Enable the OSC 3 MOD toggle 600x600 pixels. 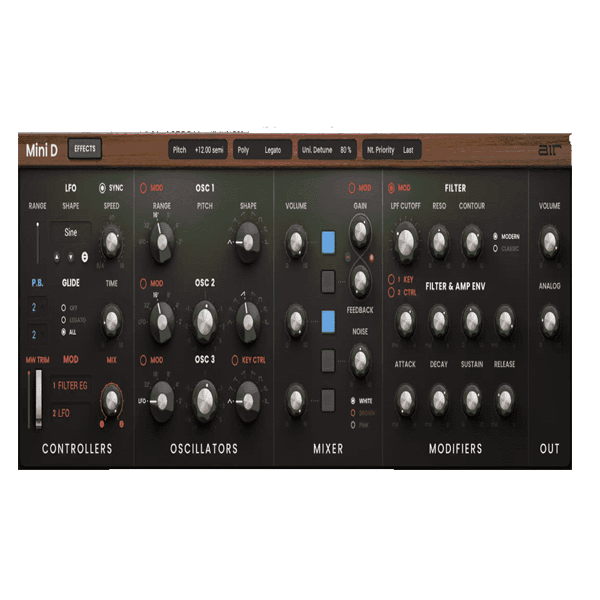143,360
